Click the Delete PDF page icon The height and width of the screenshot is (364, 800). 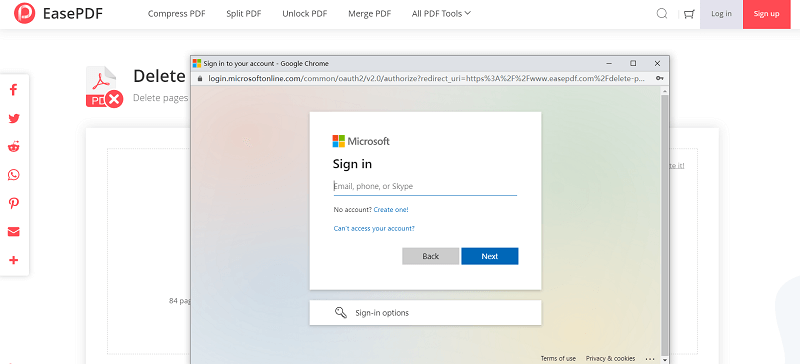(x=104, y=87)
